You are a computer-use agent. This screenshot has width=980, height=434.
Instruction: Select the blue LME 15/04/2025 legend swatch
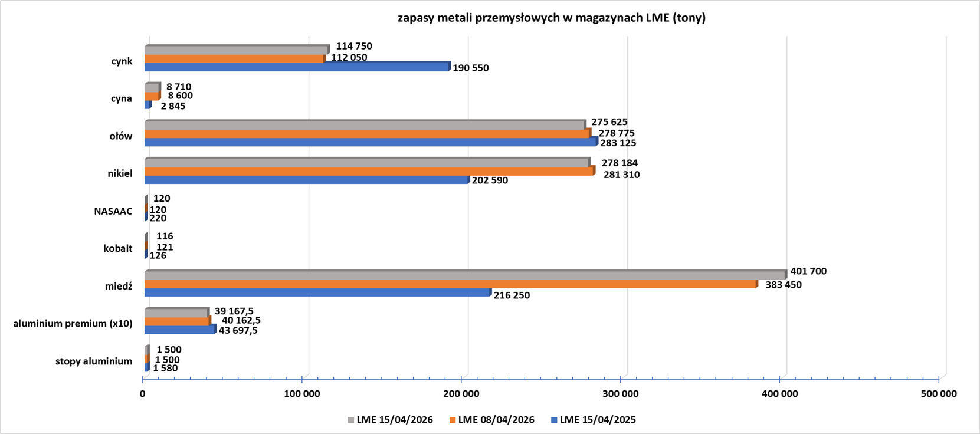pos(554,420)
